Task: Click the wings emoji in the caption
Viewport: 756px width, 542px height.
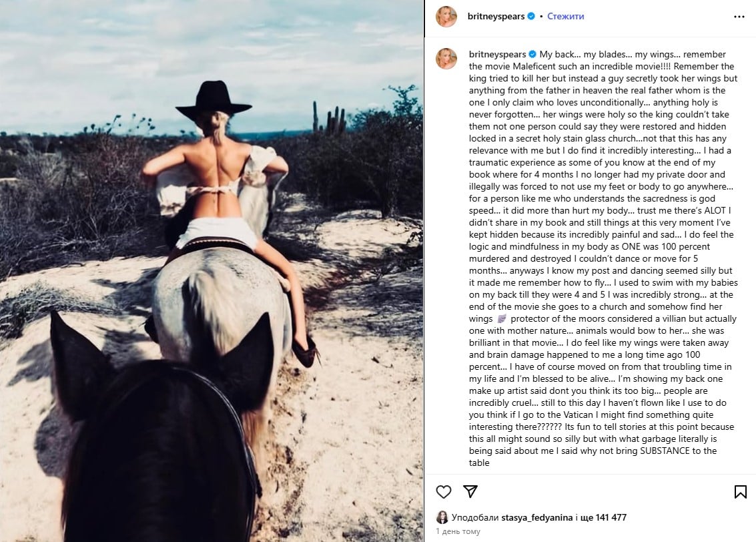Action: pos(501,319)
